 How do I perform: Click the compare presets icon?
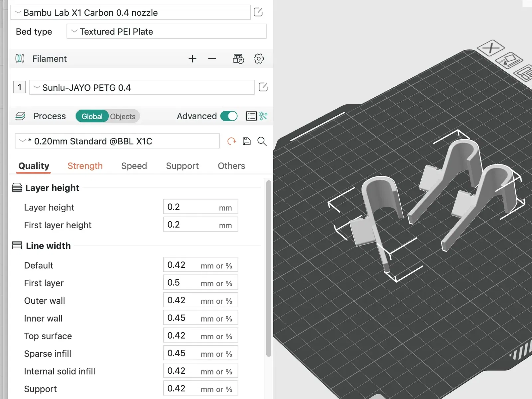pyautogui.click(x=263, y=116)
